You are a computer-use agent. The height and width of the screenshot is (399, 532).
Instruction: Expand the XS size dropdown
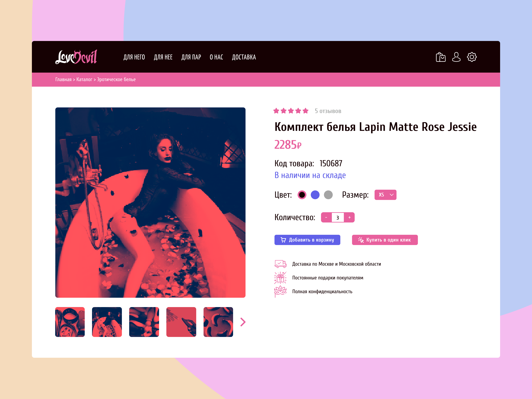(x=385, y=195)
